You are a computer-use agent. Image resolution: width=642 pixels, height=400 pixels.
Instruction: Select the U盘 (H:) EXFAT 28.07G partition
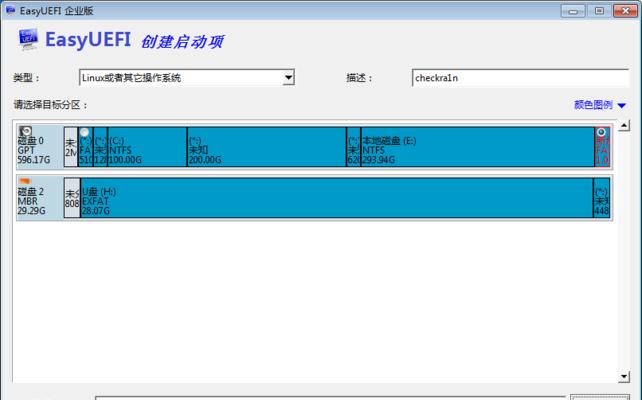tap(337, 197)
